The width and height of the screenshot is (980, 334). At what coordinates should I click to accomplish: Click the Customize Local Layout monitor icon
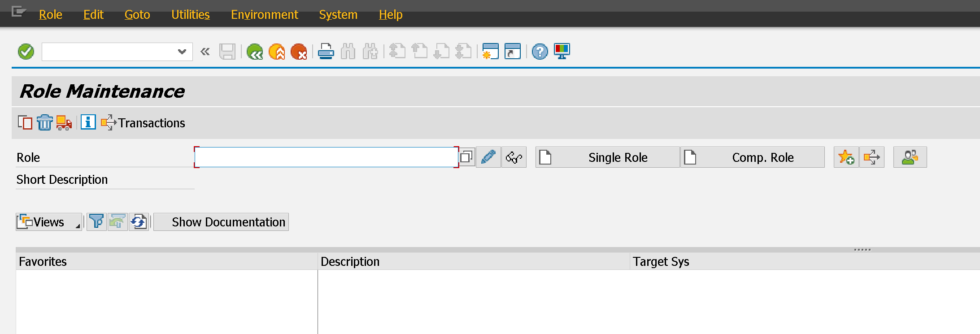[562, 52]
